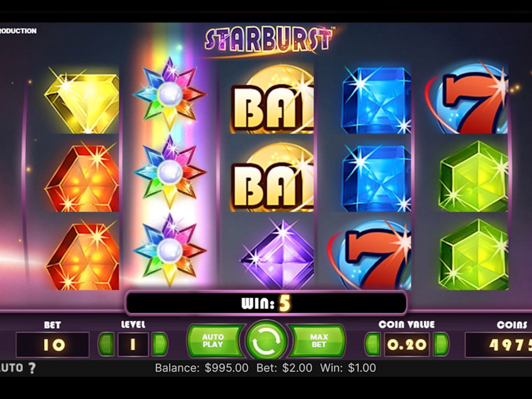Open the help question mark icon
Screen dimensions: 532x399
(x=32, y=368)
